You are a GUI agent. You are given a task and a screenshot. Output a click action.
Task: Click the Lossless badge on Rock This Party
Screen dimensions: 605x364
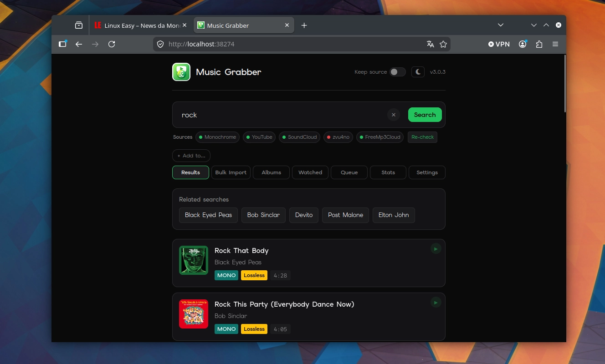click(x=254, y=329)
